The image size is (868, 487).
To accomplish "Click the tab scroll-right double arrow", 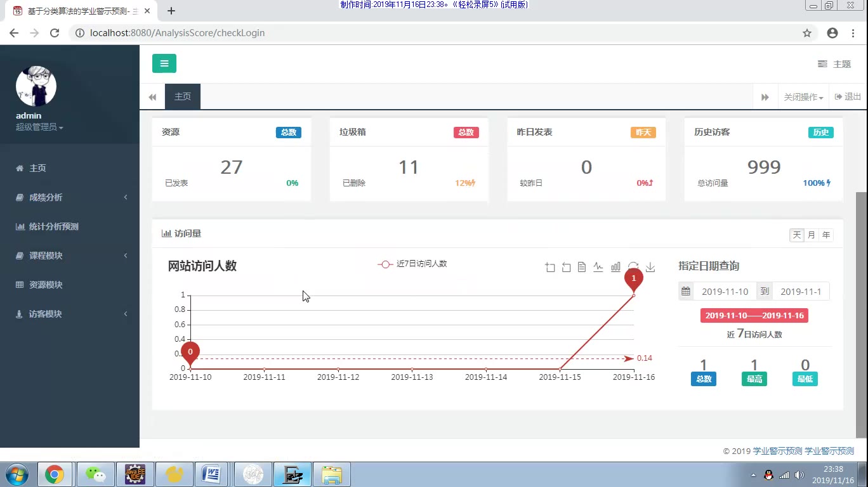I will (765, 97).
